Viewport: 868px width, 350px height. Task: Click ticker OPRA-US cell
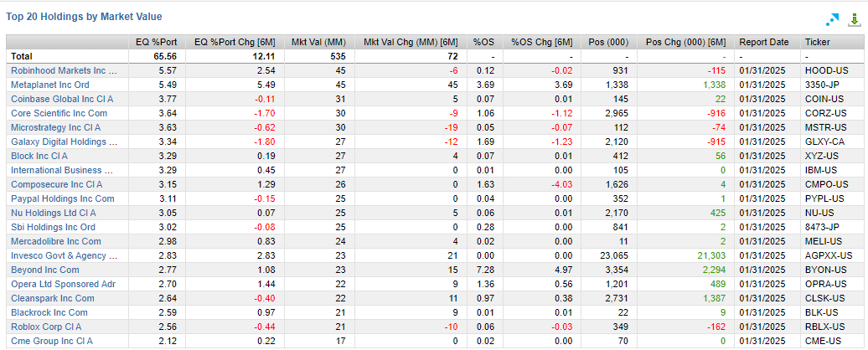click(826, 284)
